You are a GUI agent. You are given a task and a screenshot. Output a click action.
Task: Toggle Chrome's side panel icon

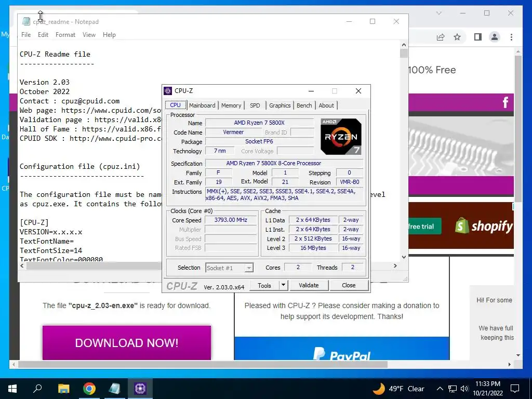478,37
